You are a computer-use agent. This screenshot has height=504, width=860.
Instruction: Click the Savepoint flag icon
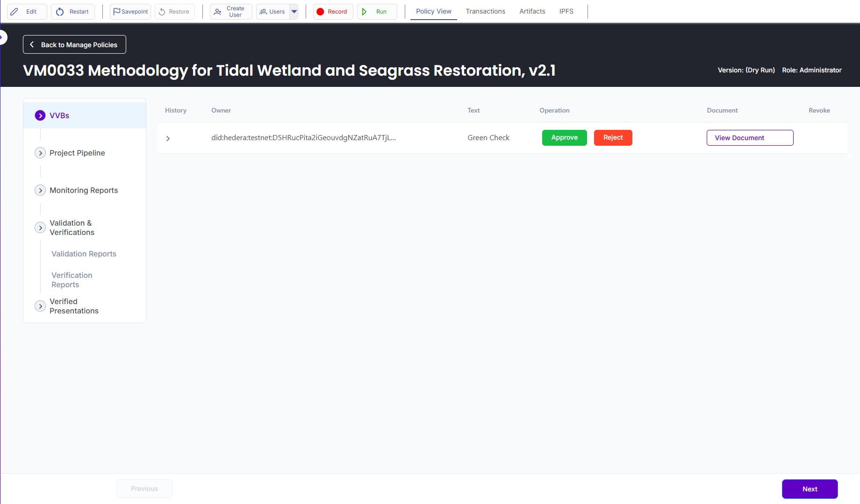click(x=116, y=12)
